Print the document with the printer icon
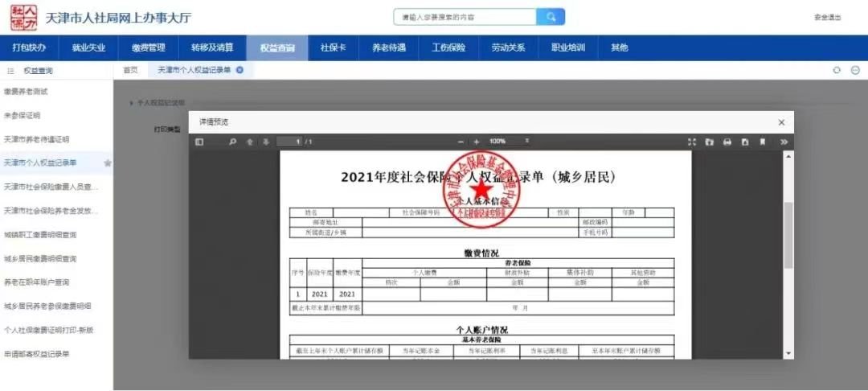Screen dimensions: 868x391 tap(727, 142)
